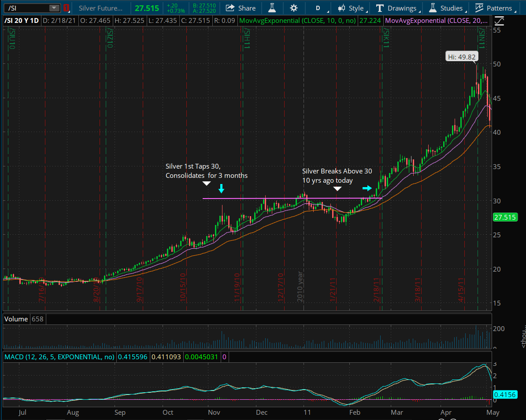Click the /SIH11 contract marker
The image size is (526, 420).
click(247, 39)
